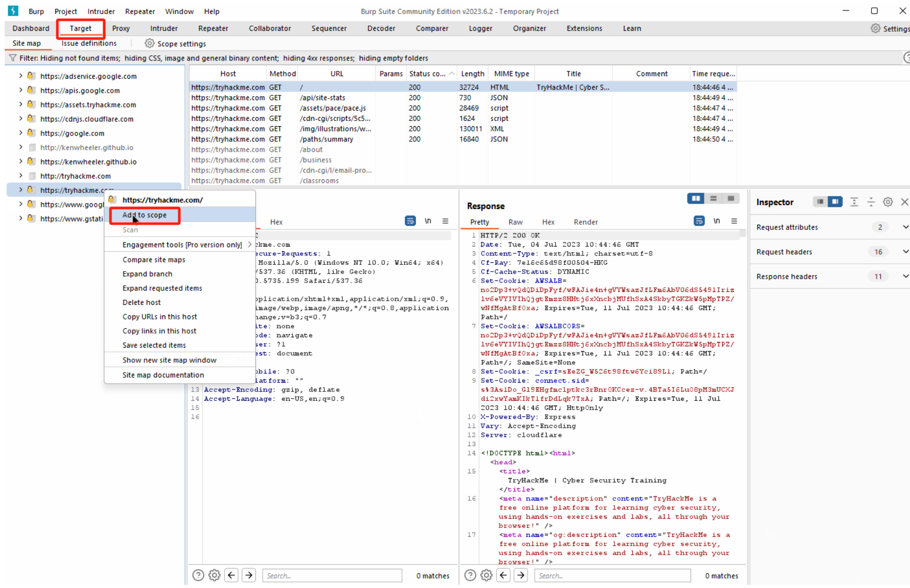Select Delete host in context menu

(141, 302)
